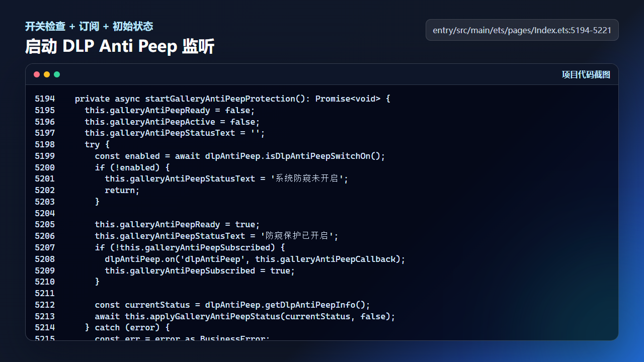Screen dimensions: 644x362
Task: Click line number 5213
Action: pos(45,316)
